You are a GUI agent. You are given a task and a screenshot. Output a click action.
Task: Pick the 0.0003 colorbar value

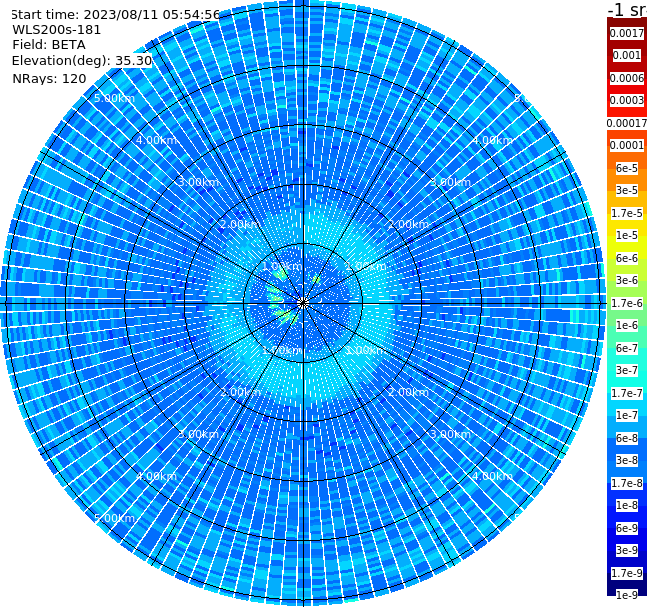click(627, 100)
